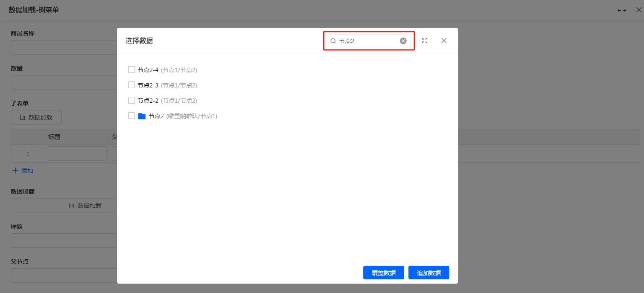
Task: Click chart icon on 子表单 数据加载 button
Action: coord(23,117)
